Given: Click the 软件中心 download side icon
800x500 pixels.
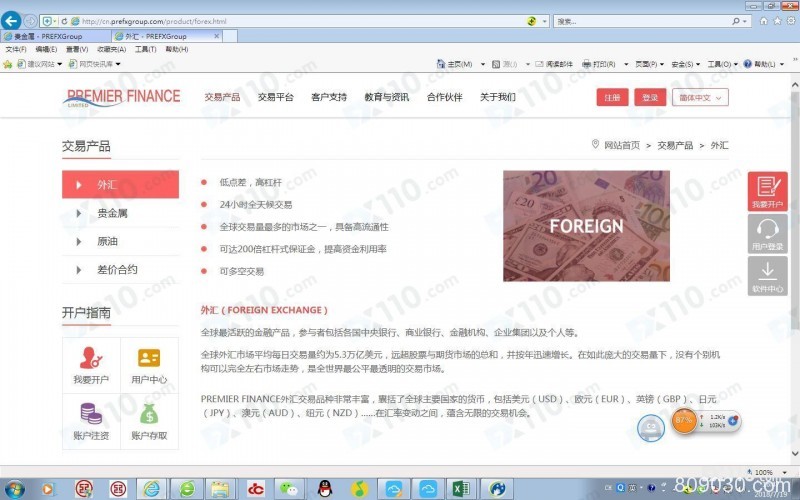Looking at the screenshot, I should [767, 276].
